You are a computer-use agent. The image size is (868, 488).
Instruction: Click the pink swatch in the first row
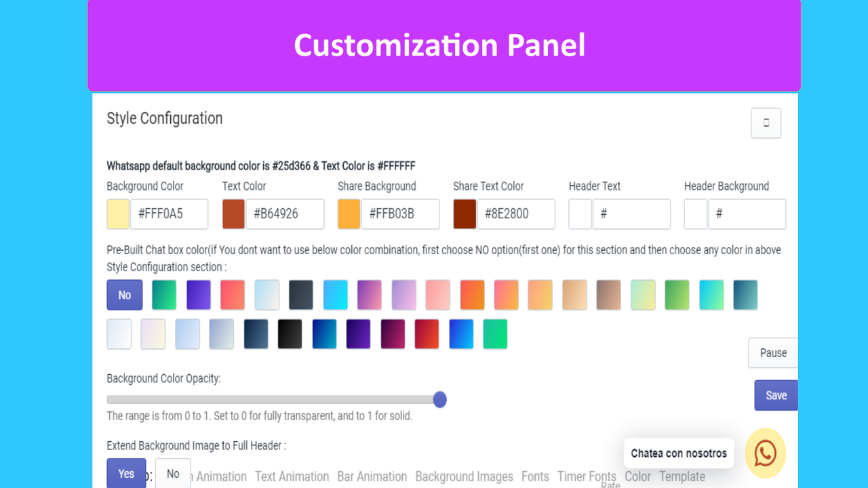(x=437, y=295)
